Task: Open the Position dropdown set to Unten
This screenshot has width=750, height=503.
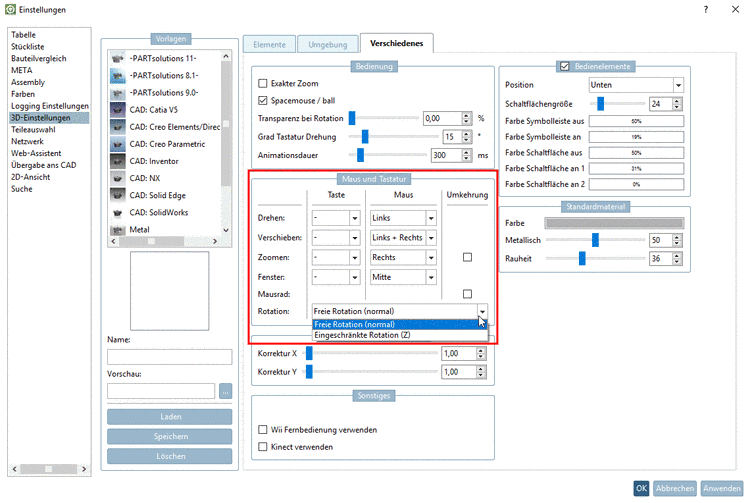Action: (x=636, y=85)
